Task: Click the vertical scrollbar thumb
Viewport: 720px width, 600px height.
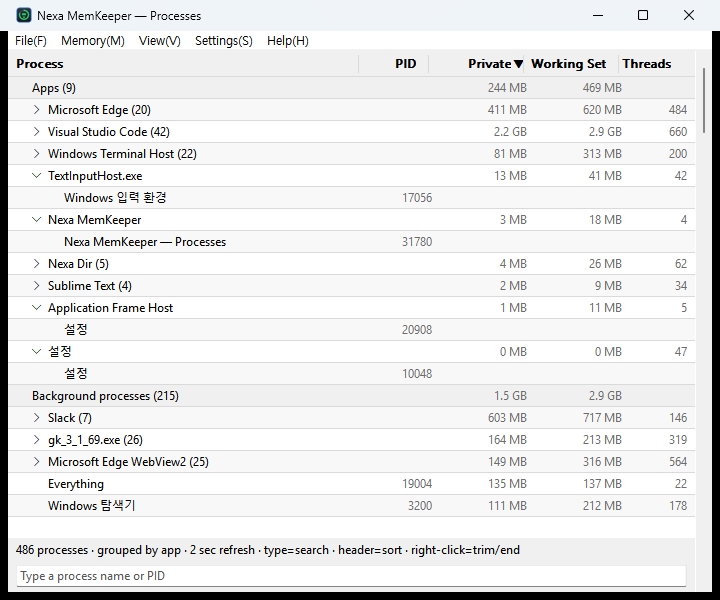Action: (704, 101)
